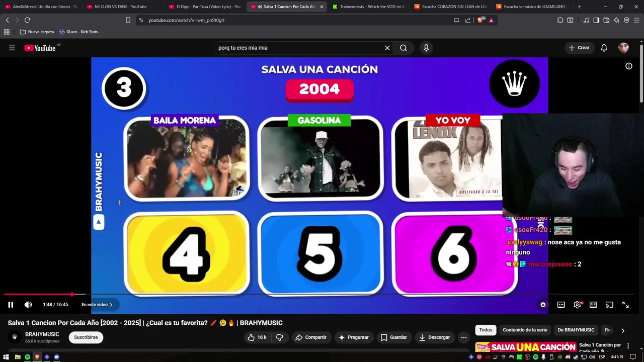Viewport: 644px width, 362px height.
Task: Reload the page
Action: click(27, 20)
